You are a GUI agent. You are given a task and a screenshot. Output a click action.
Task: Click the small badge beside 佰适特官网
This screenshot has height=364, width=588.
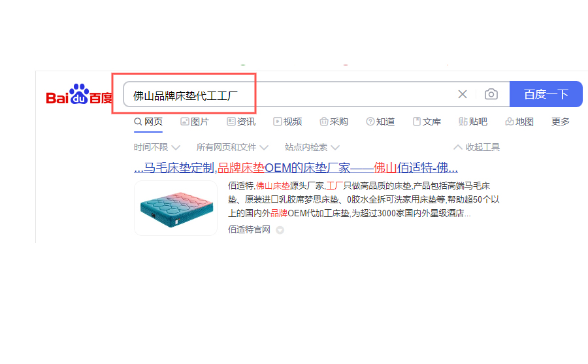(x=280, y=230)
